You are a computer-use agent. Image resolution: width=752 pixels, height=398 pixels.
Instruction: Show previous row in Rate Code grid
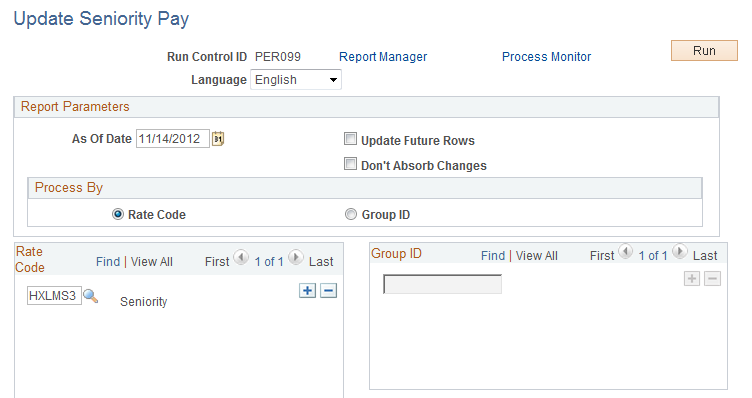pyautogui.click(x=241, y=258)
